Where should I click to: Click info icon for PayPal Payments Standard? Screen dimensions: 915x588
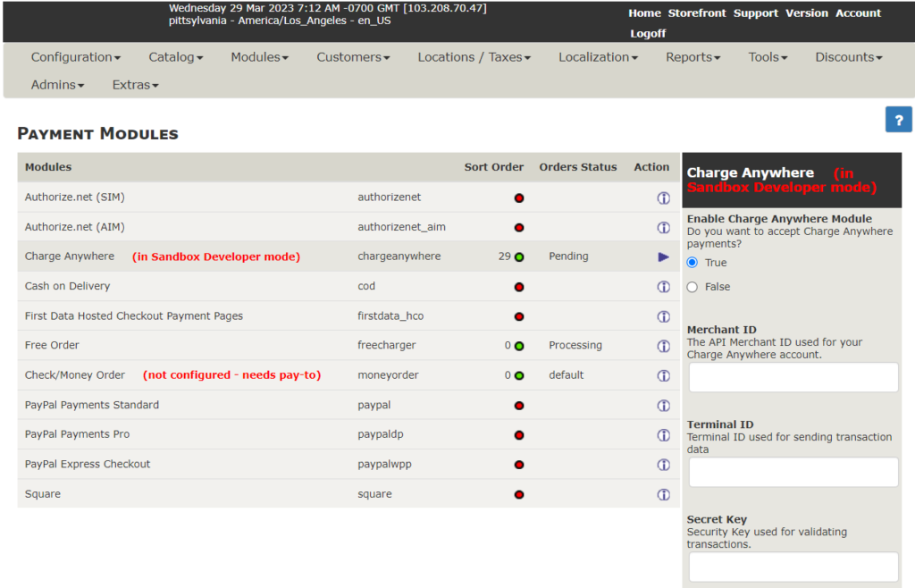664,406
